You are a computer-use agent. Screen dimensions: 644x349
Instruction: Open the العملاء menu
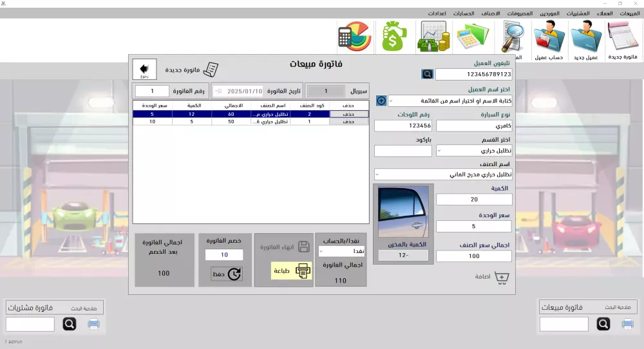coord(605,14)
